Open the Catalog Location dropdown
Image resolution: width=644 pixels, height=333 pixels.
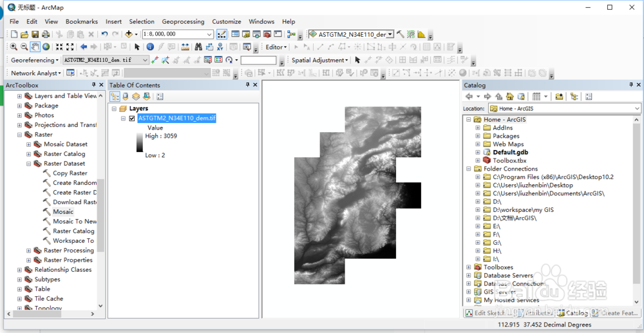tap(637, 108)
